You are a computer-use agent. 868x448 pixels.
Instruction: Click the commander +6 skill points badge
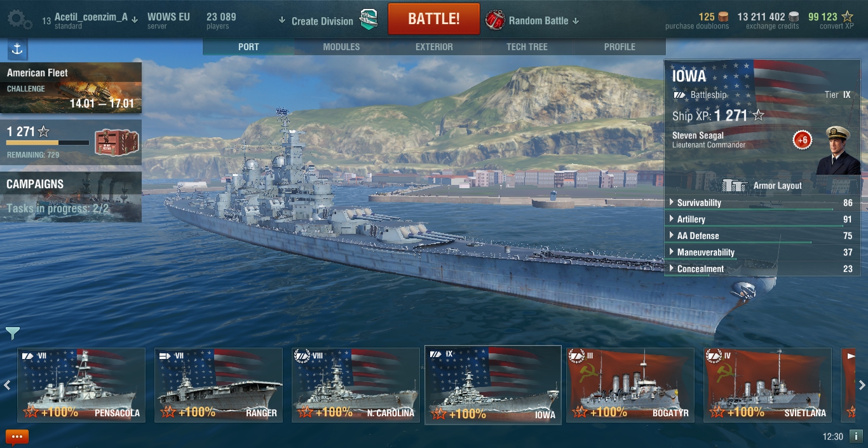click(x=803, y=140)
